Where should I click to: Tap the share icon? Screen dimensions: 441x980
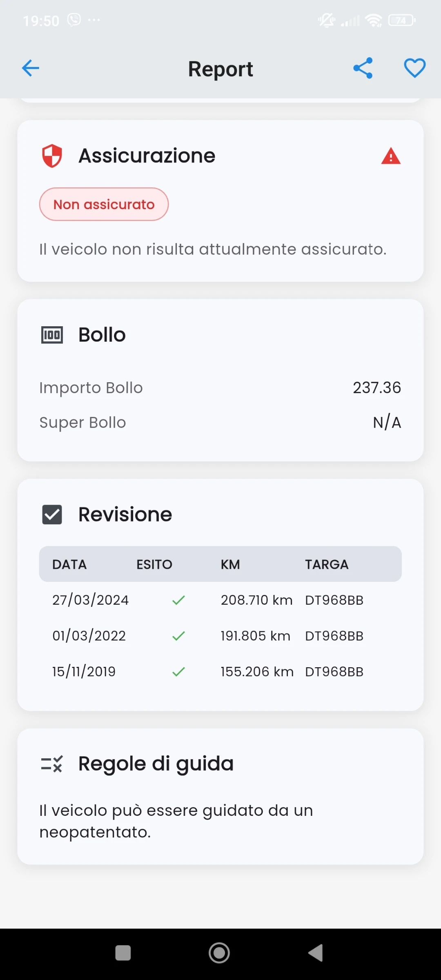[363, 68]
